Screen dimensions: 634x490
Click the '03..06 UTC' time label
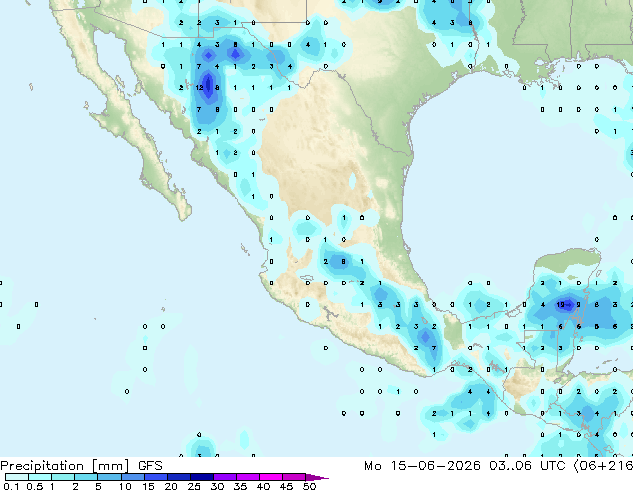pos(527,466)
